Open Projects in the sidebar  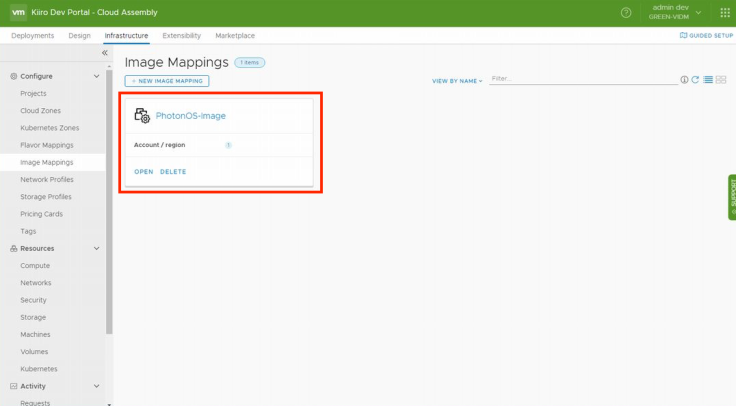pyautogui.click(x=33, y=93)
